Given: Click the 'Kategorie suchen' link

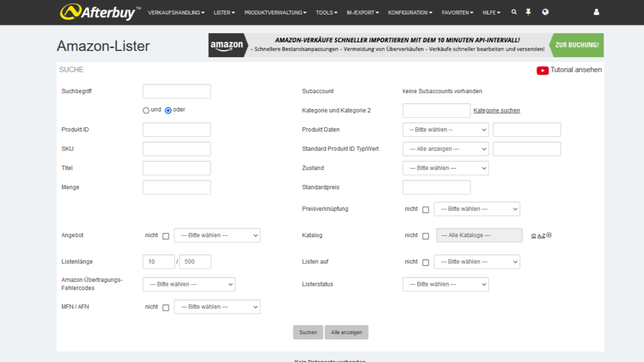Looking at the screenshot, I should coord(496,111).
